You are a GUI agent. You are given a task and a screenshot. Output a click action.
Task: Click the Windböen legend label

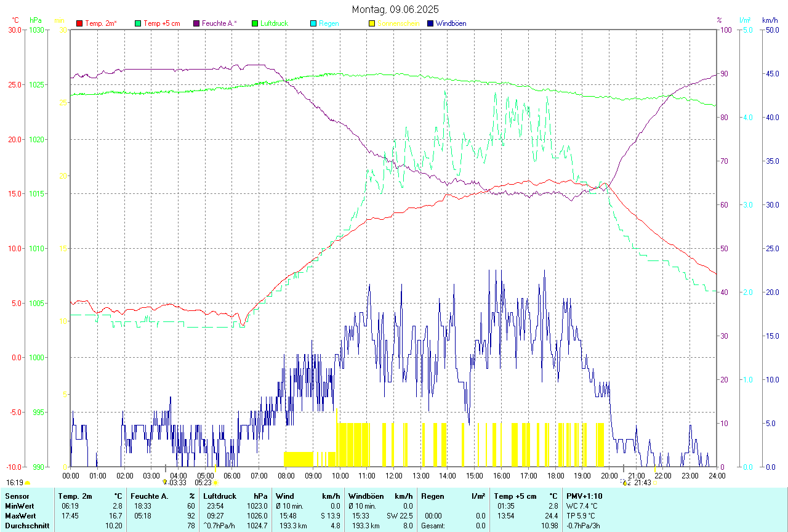click(451, 23)
